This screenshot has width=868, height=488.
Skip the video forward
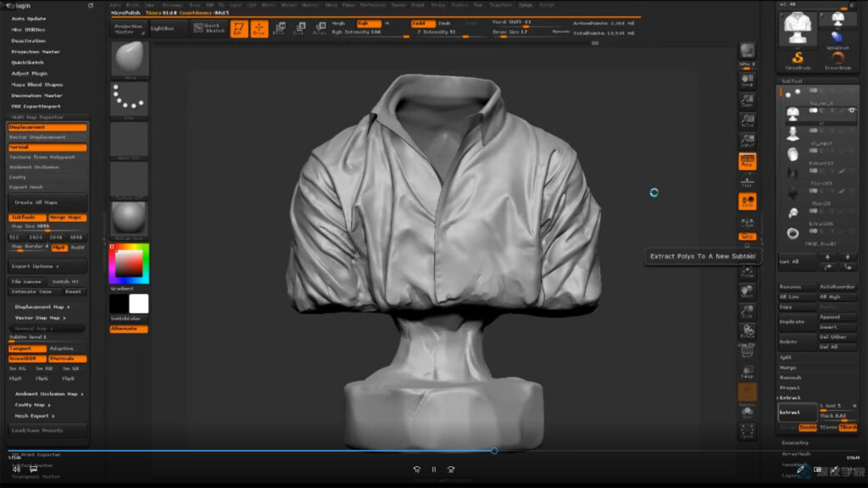(451, 469)
